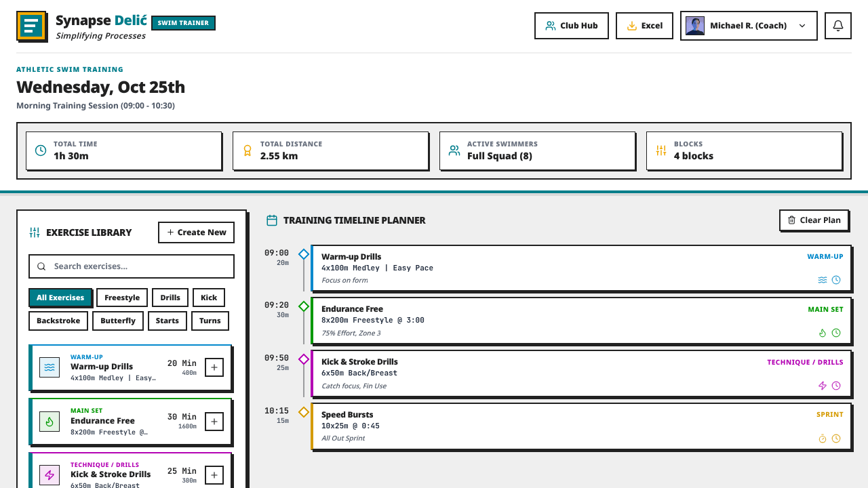
Task: Select the All Exercises filter
Action: tap(60, 298)
